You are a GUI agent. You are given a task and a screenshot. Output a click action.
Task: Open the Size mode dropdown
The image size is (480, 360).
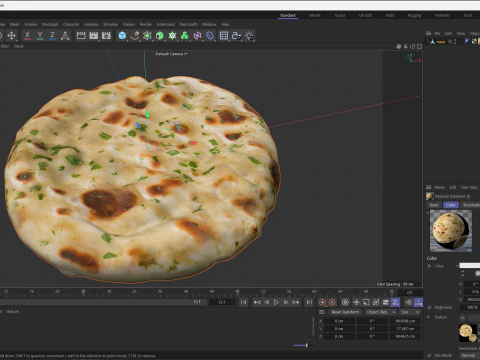coord(409,312)
